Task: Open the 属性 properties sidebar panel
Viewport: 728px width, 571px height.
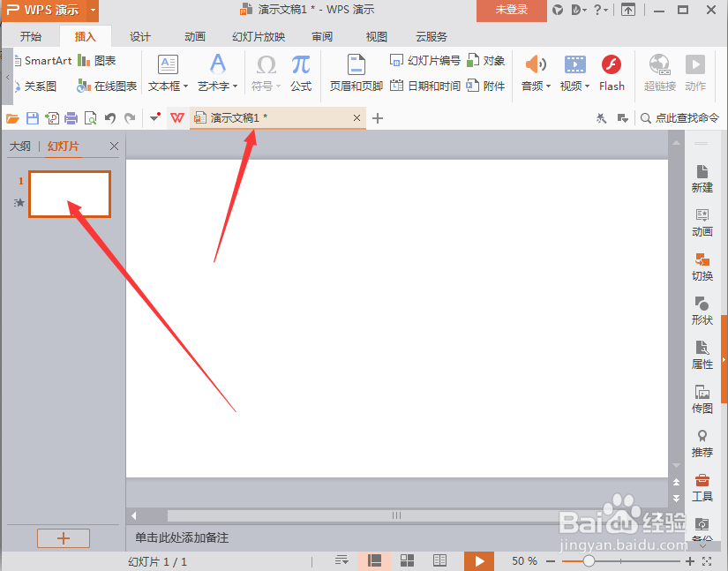Action: pos(702,355)
